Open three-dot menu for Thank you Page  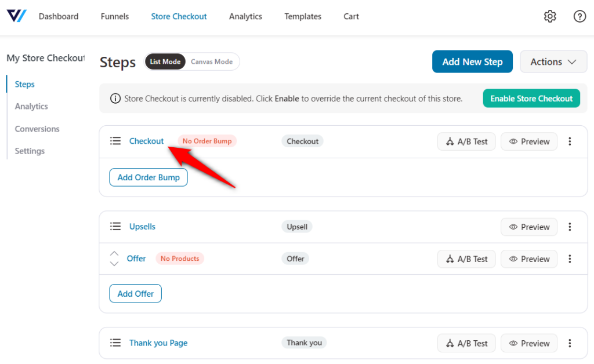(x=570, y=343)
